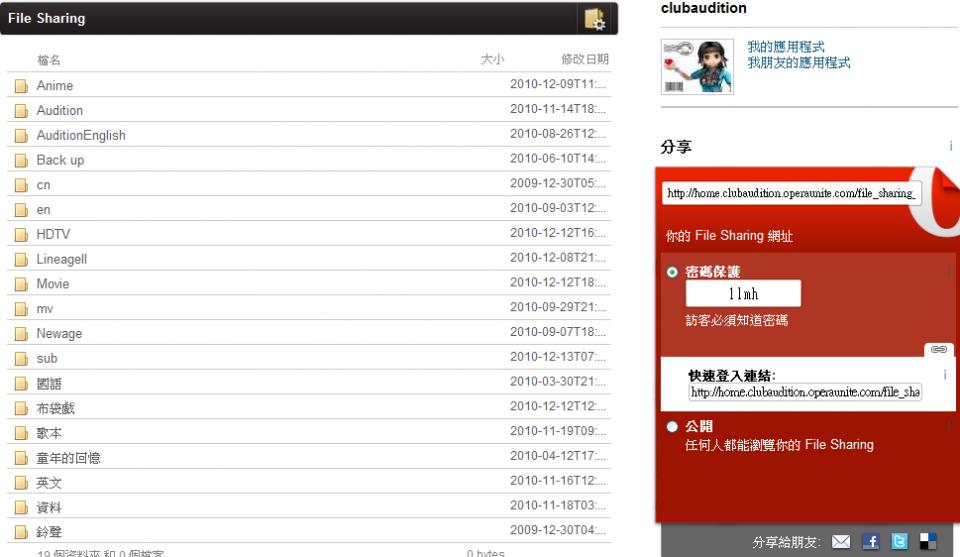This screenshot has height=557, width=960.
Task: Click the folder icon beside 資料
Action: coord(21,507)
